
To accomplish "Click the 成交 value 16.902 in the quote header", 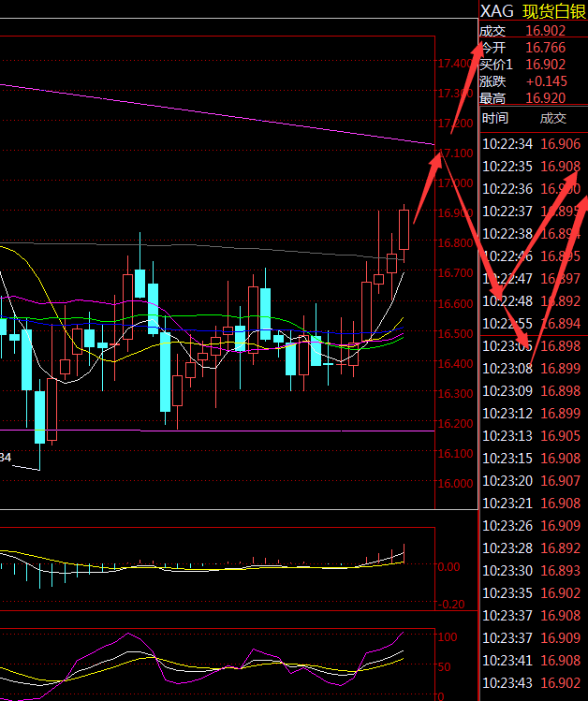I will [546, 31].
